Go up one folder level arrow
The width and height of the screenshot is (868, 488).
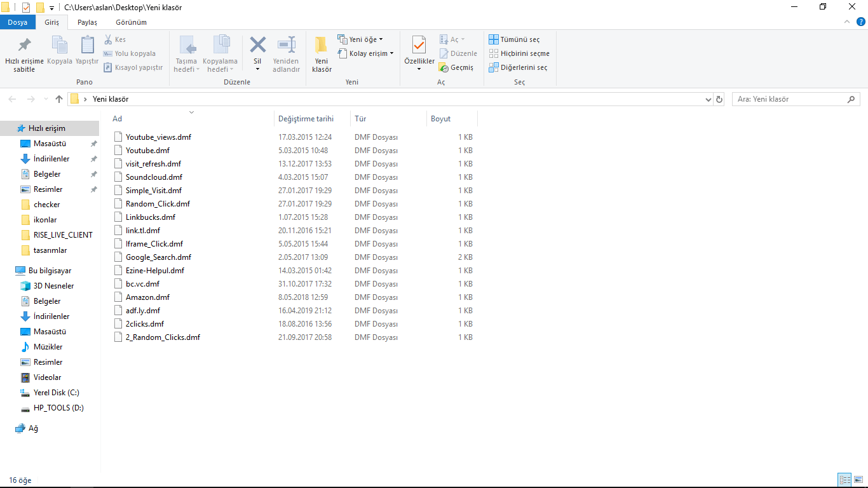(59, 99)
